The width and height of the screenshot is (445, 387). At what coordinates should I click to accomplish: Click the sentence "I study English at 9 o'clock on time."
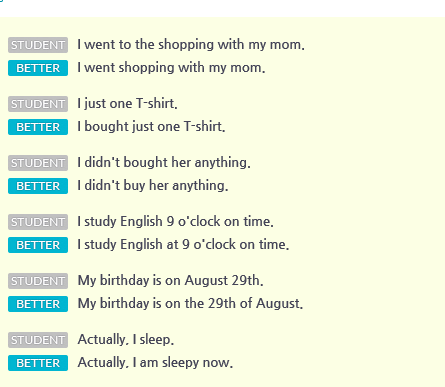(x=183, y=245)
